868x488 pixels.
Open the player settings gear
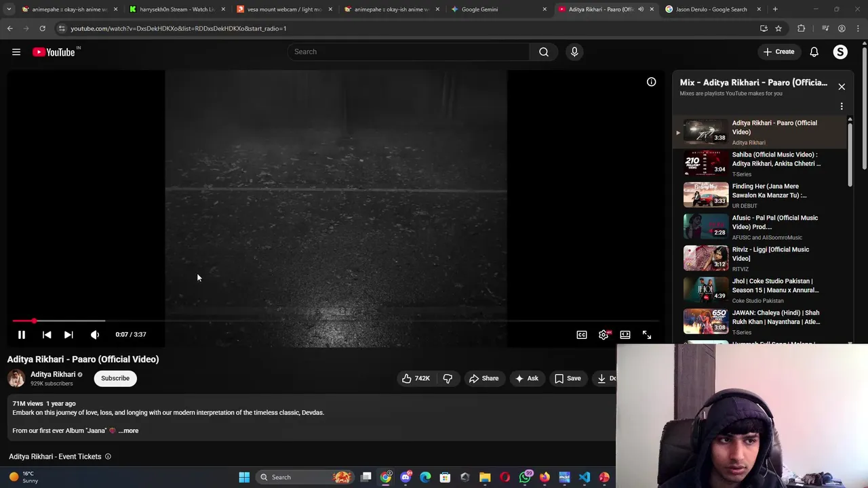click(x=604, y=335)
